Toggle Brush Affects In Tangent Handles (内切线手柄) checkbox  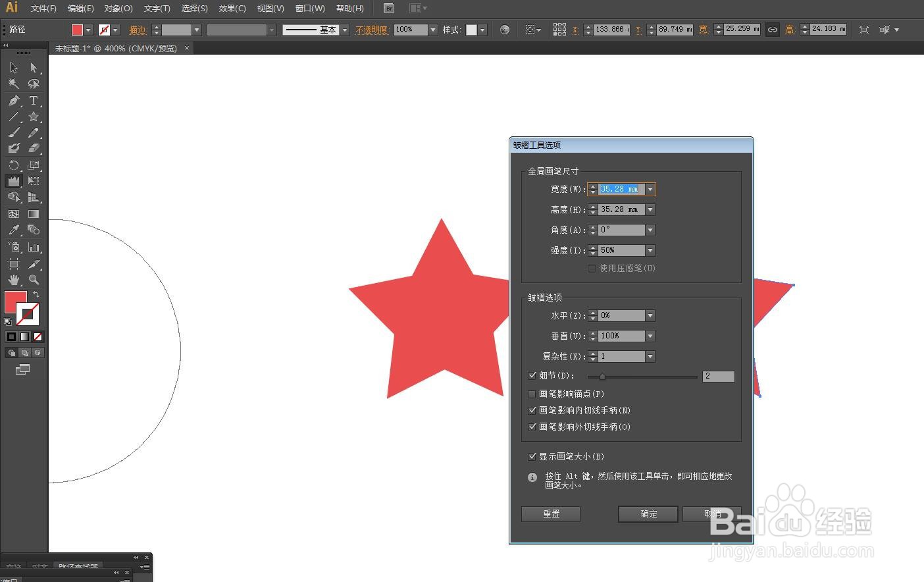[x=532, y=410]
